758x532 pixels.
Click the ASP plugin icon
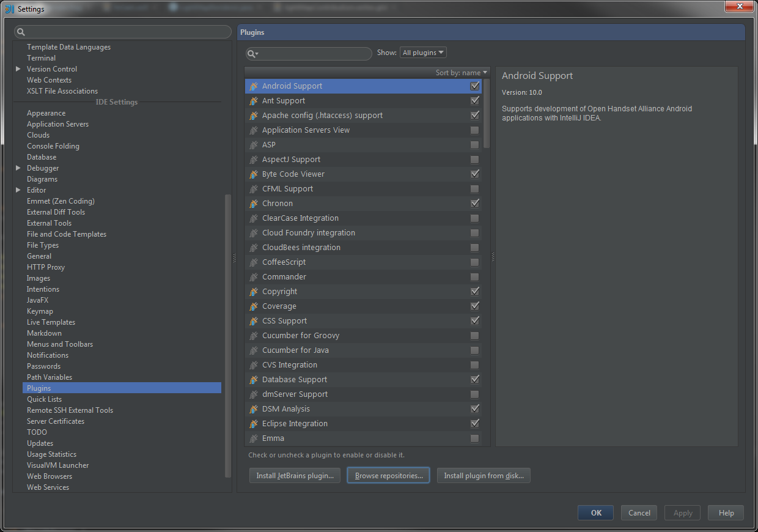(254, 145)
